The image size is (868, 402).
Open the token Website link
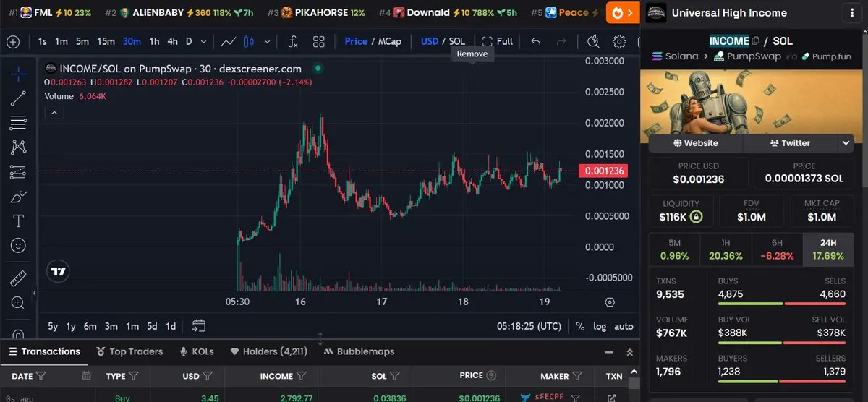tap(695, 143)
